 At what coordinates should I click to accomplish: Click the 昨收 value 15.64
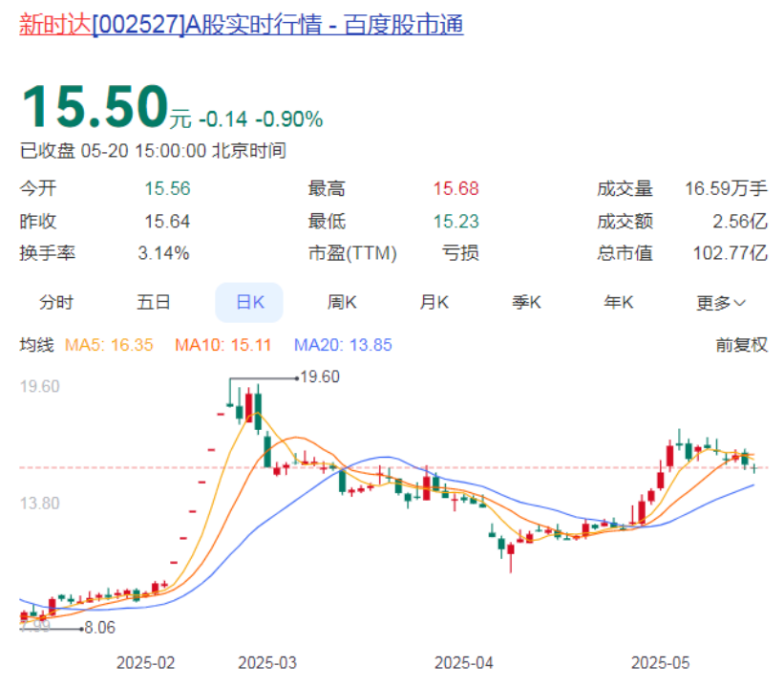point(167,221)
